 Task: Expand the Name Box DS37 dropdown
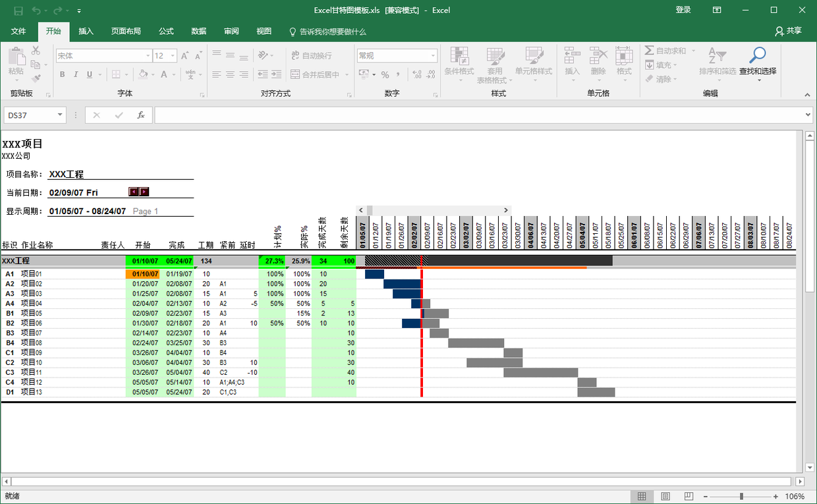[60, 115]
